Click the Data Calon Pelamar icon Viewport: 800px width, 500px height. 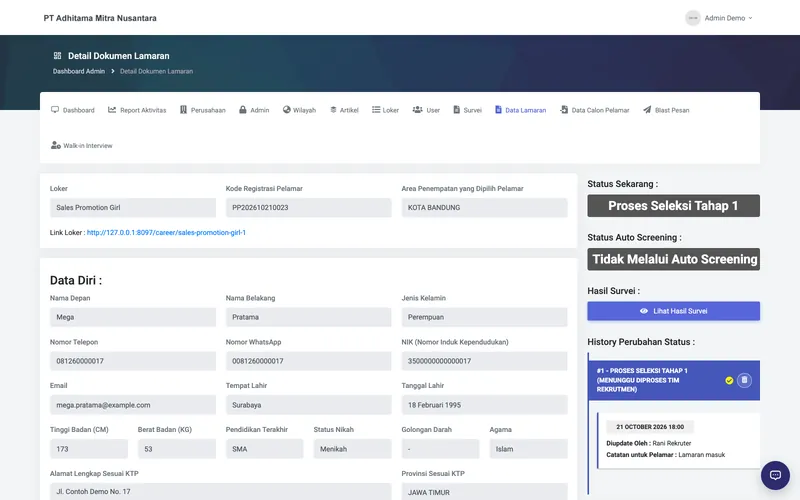(x=564, y=110)
